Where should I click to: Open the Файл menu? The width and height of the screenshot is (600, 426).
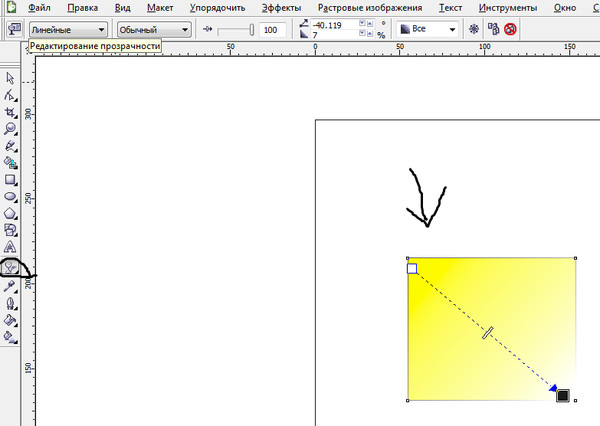39,8
